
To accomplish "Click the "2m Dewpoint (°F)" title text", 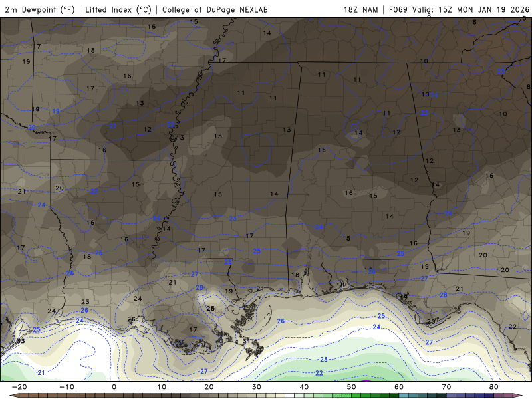I will 40,9.
